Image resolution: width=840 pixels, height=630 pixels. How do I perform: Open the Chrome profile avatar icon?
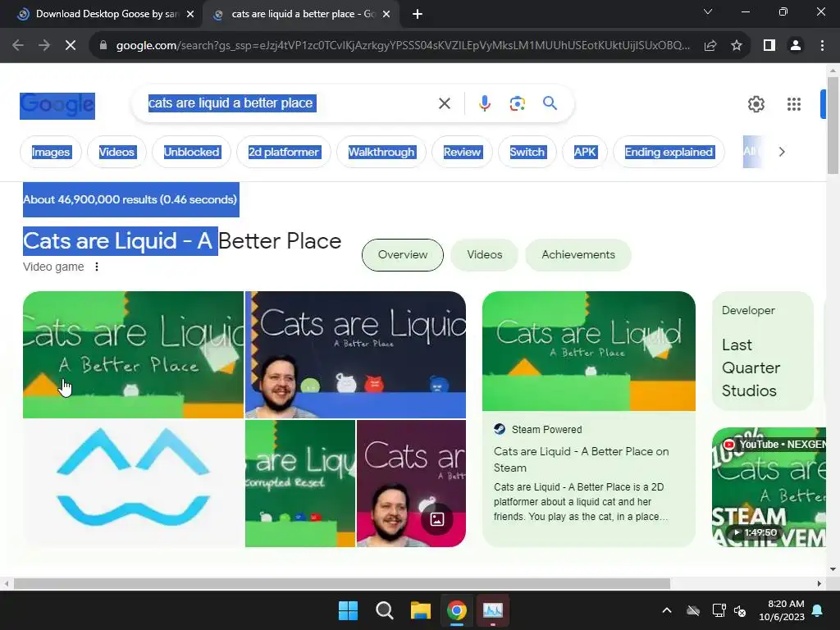[796, 46]
